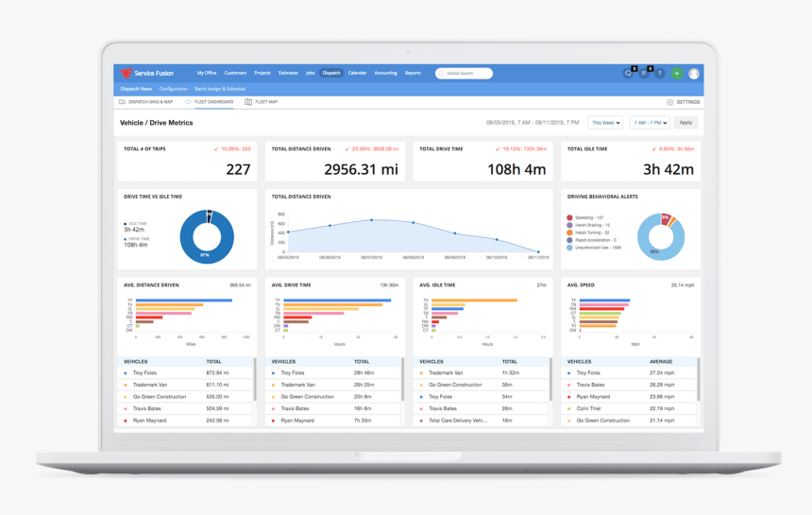
Task: Click the Apply button
Action: (685, 123)
